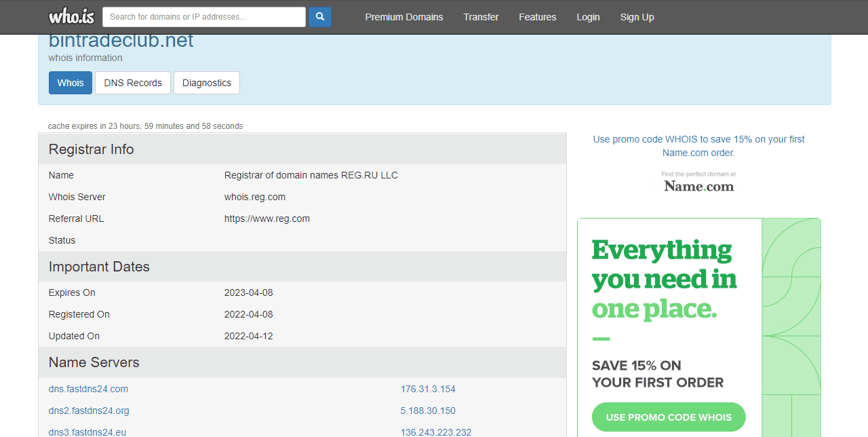The image size is (868, 437).
Task: Open Premium Domains menu item
Action: [403, 17]
